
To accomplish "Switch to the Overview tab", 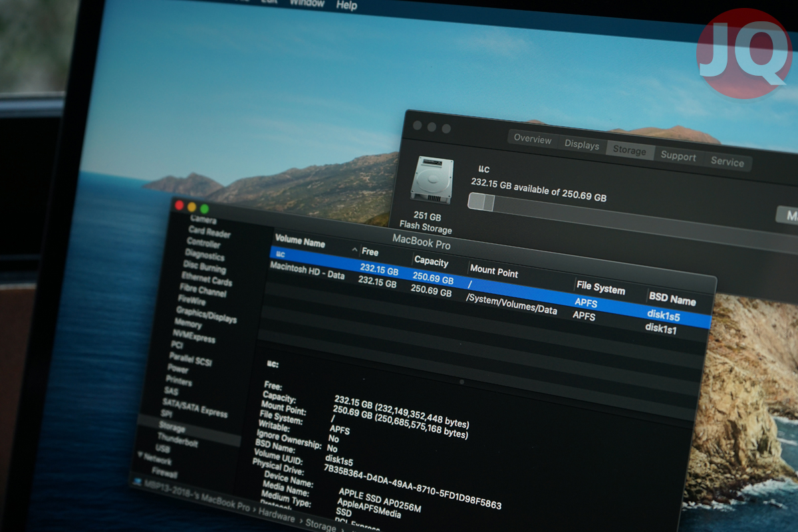I will pyautogui.click(x=533, y=140).
